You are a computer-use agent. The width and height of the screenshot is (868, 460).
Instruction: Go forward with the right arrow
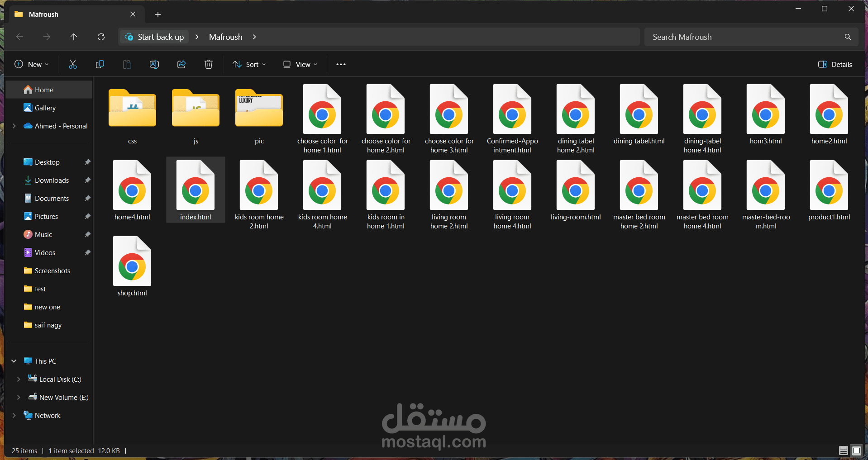[47, 37]
